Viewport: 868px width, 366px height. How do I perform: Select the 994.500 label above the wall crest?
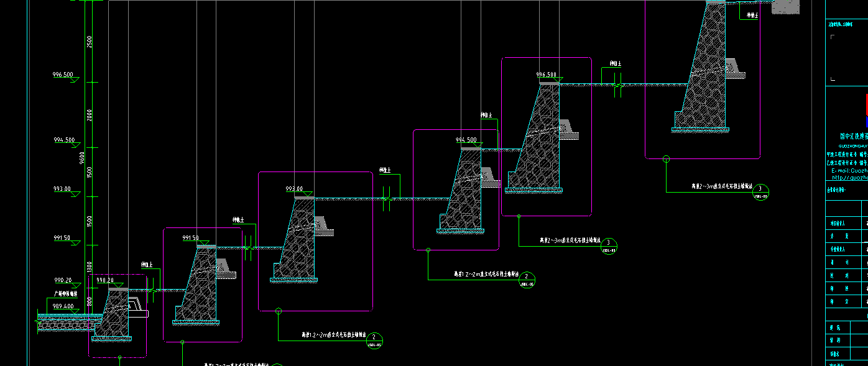pos(466,140)
